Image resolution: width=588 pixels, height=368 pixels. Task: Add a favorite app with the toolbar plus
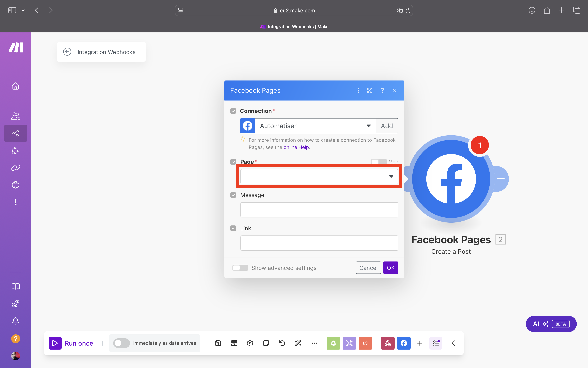pyautogui.click(x=420, y=343)
